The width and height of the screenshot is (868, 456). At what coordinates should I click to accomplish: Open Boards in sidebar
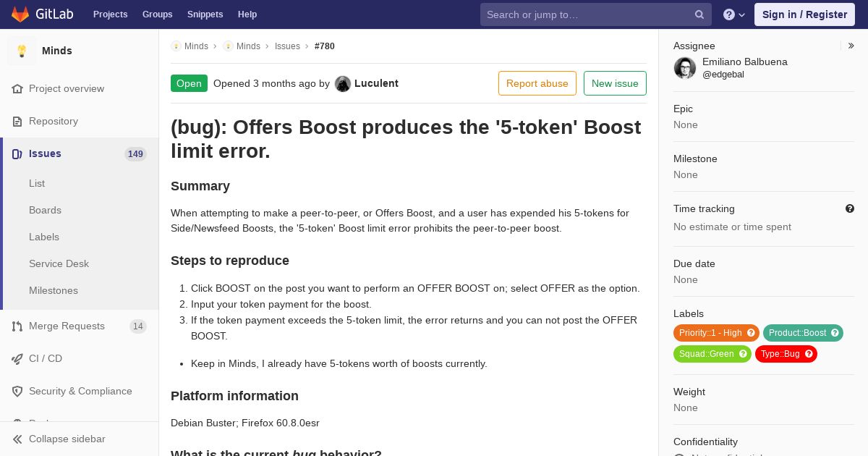[x=45, y=211]
